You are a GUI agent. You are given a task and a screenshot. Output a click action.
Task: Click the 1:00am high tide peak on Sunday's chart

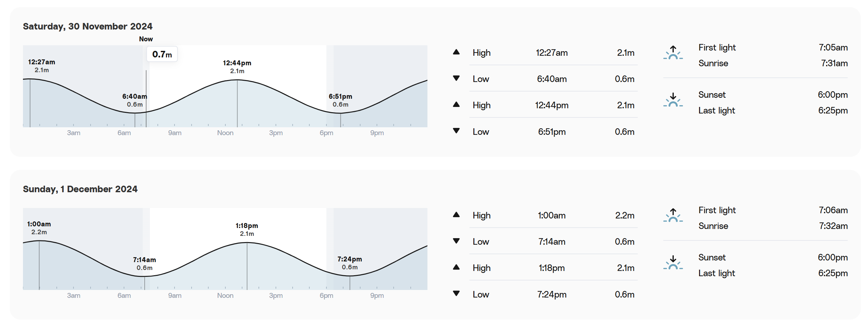click(x=39, y=241)
